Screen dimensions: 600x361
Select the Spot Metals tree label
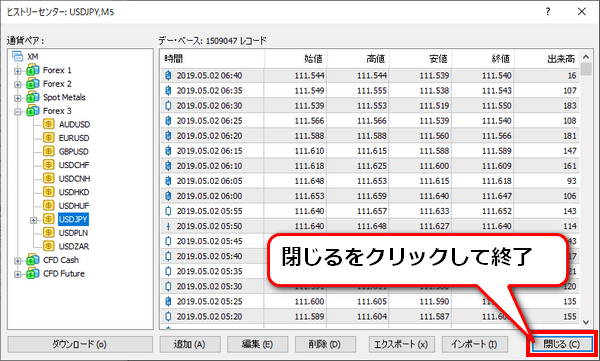point(64,97)
